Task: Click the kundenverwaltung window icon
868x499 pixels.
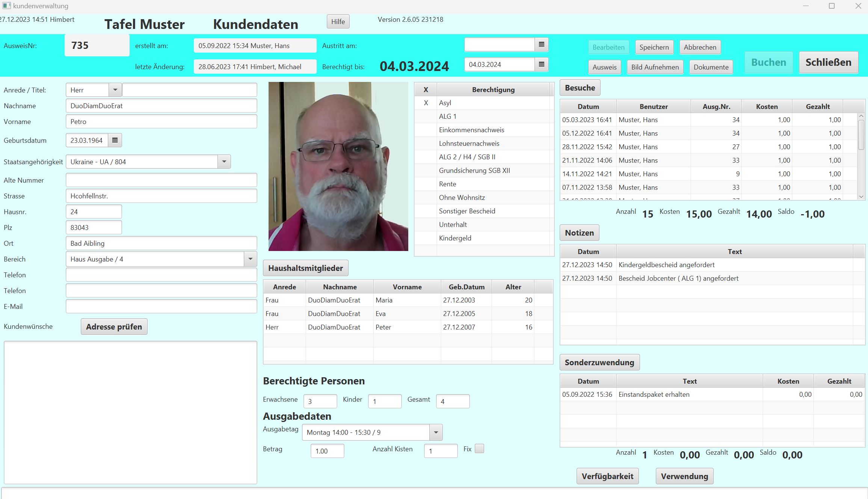Action: click(6, 6)
